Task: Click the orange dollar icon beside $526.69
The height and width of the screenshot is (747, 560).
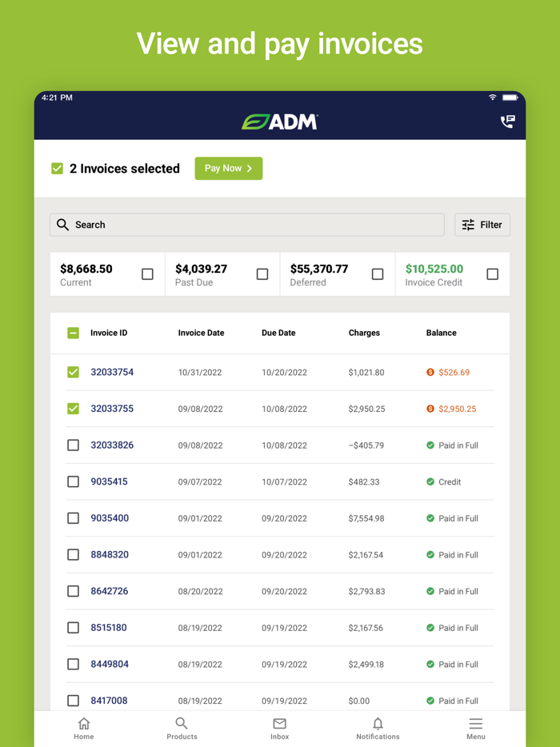Action: (x=430, y=372)
